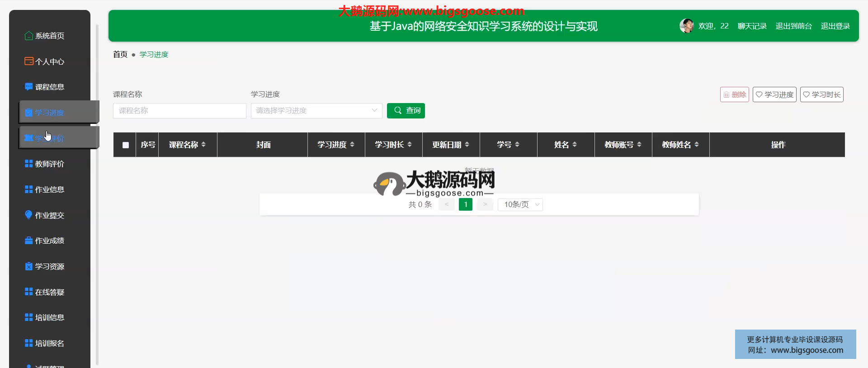Click the red 删除 delete button
Screen dimensions: 868x368
734,94
